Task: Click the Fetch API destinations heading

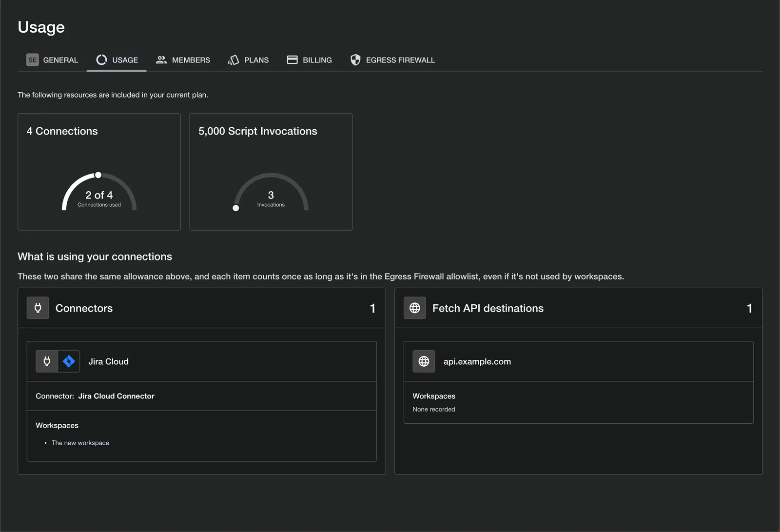Action: click(x=488, y=308)
